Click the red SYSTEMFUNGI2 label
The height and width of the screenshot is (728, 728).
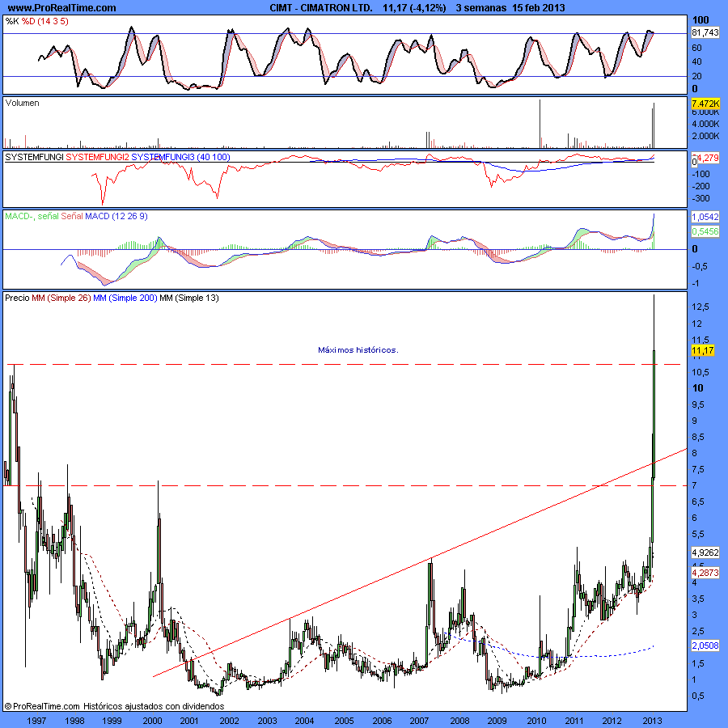[98, 158]
